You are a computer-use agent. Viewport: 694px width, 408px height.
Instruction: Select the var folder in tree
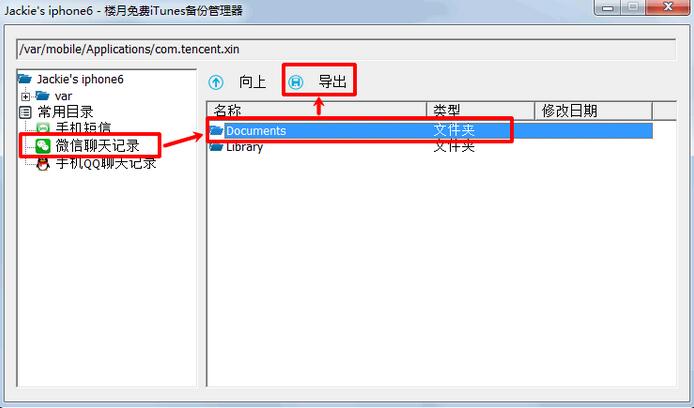click(63, 96)
